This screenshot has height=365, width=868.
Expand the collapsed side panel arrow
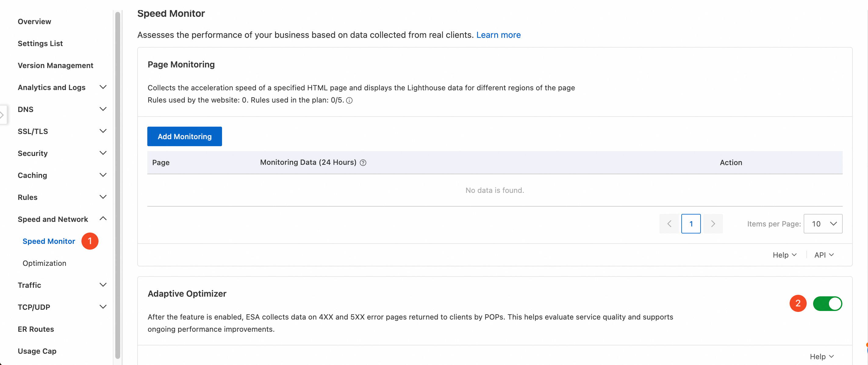pos(3,115)
